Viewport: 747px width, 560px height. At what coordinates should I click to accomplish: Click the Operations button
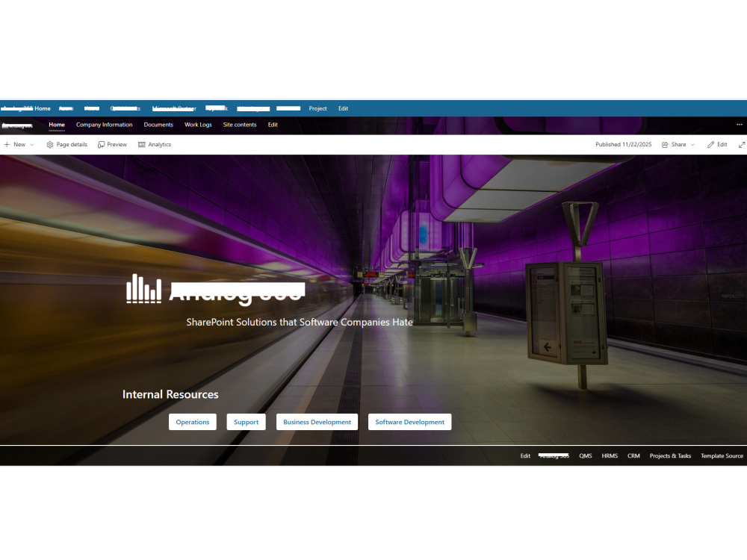(193, 422)
